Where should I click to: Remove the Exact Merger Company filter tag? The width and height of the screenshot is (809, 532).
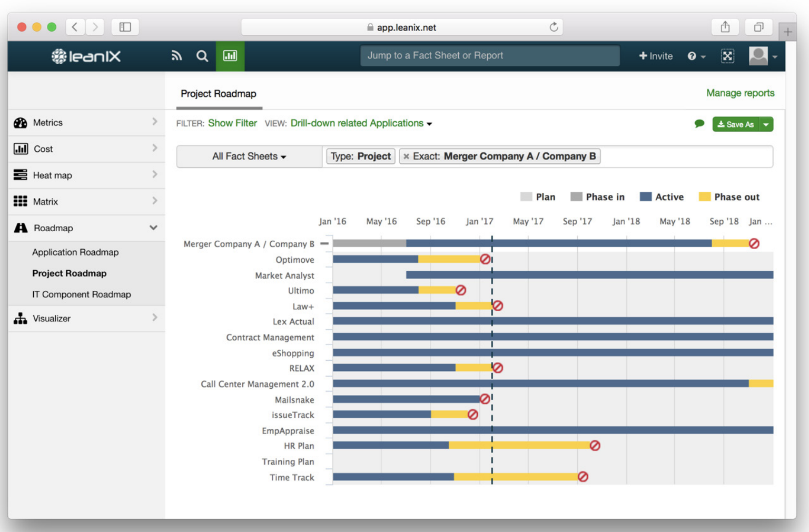click(406, 156)
